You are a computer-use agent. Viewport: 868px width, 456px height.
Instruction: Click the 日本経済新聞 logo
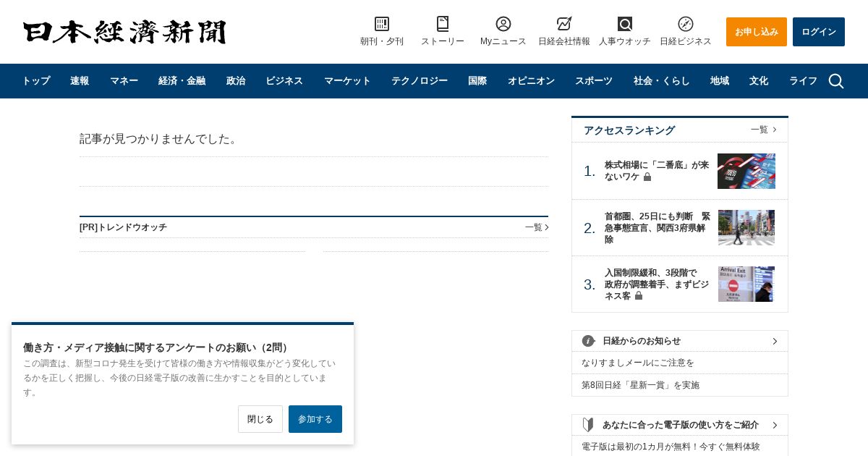[124, 32]
